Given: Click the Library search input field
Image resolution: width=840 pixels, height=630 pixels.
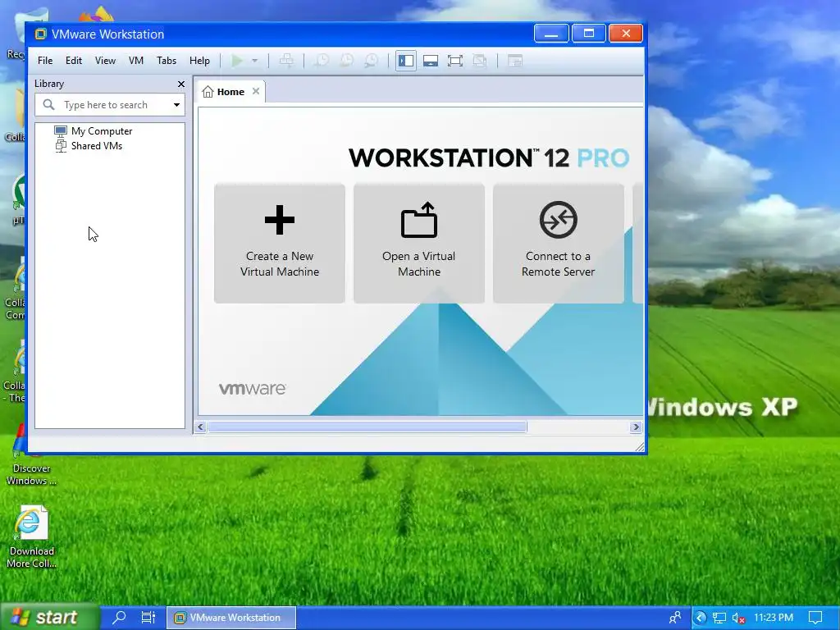Looking at the screenshot, I should tap(110, 105).
